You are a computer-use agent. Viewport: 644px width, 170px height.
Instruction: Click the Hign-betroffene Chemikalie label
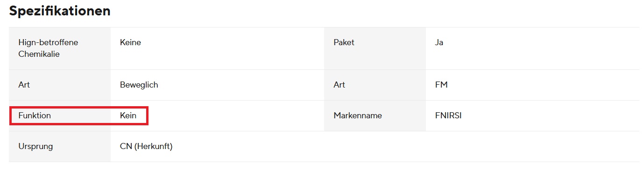coord(48,48)
